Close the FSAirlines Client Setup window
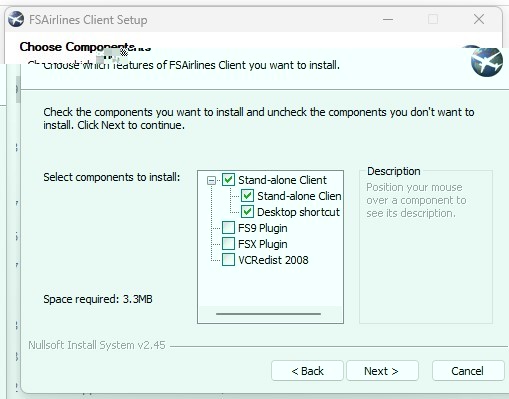509x399 pixels. tap(479, 19)
